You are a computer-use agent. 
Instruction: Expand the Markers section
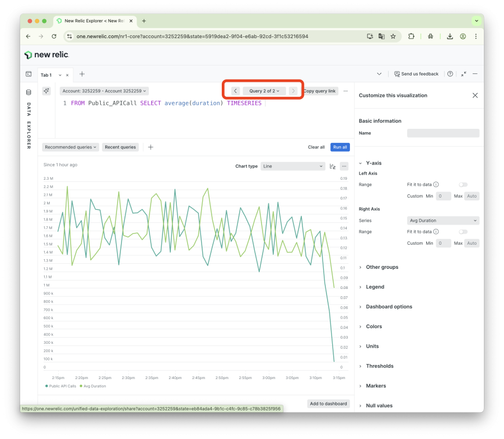coord(372,386)
